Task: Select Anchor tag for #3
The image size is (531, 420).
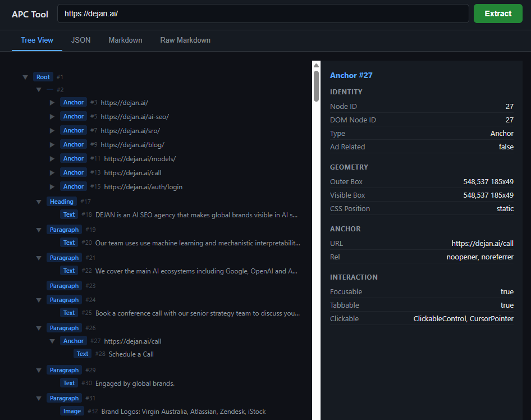Action: point(74,102)
